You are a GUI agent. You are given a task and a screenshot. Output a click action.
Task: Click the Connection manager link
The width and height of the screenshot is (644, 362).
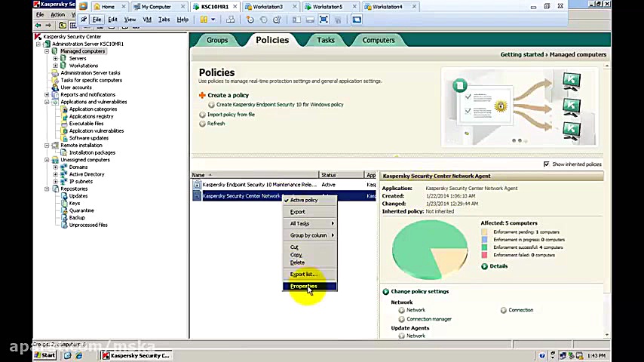tap(429, 319)
